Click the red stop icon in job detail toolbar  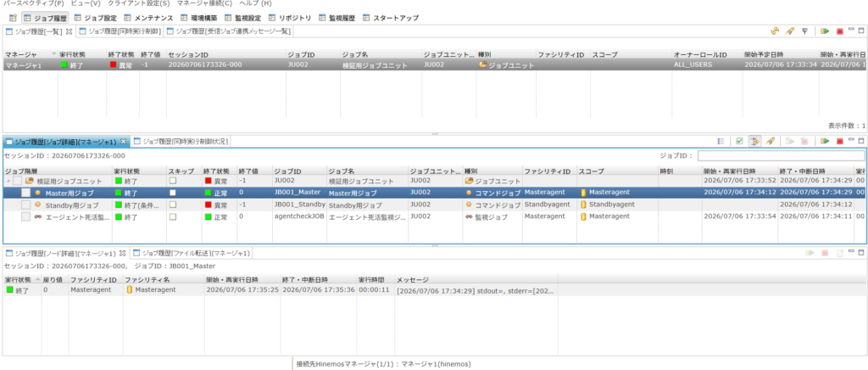pyautogui.click(x=840, y=142)
